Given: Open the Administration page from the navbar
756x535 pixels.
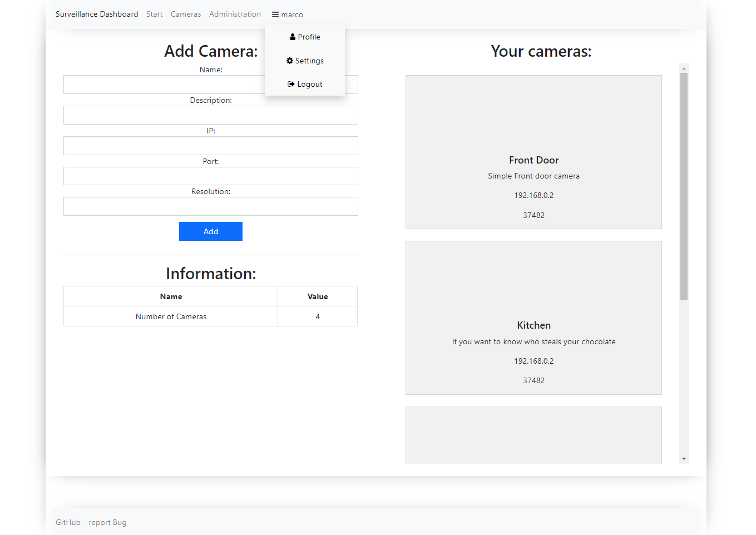Looking at the screenshot, I should coord(235,14).
